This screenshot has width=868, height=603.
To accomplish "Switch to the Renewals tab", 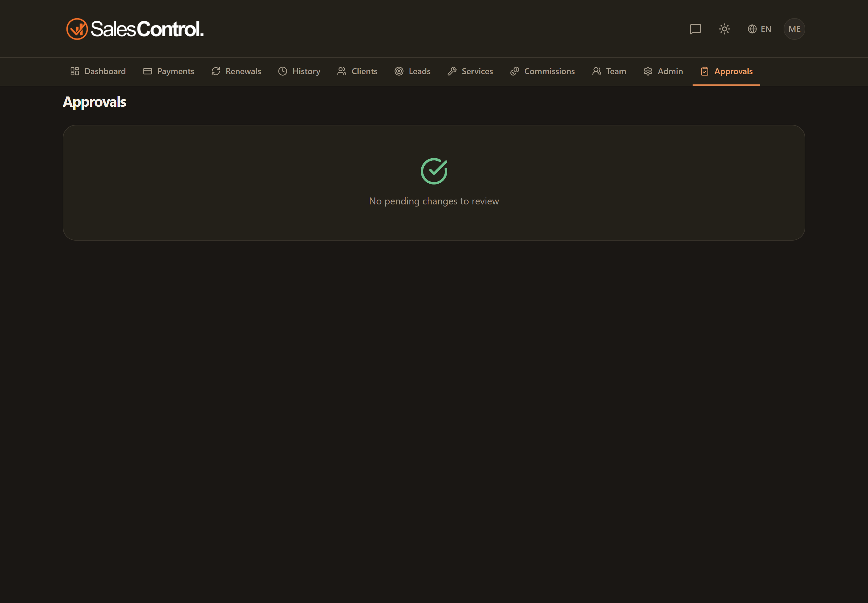I will click(x=236, y=71).
